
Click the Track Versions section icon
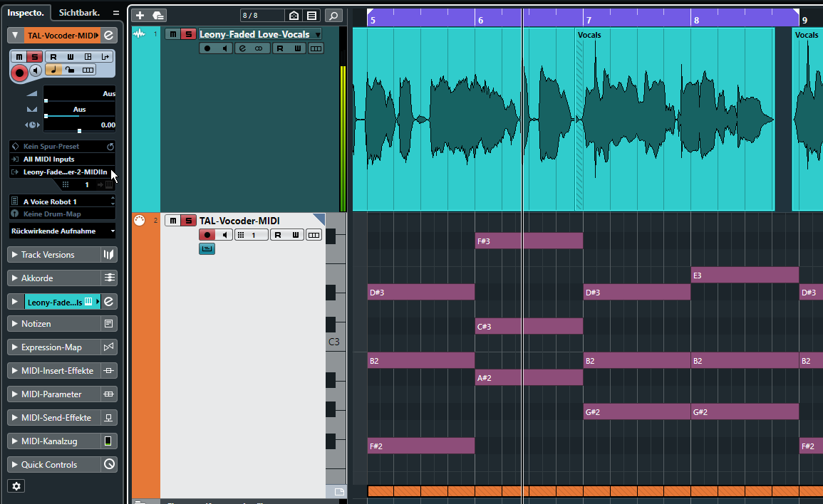tap(108, 255)
